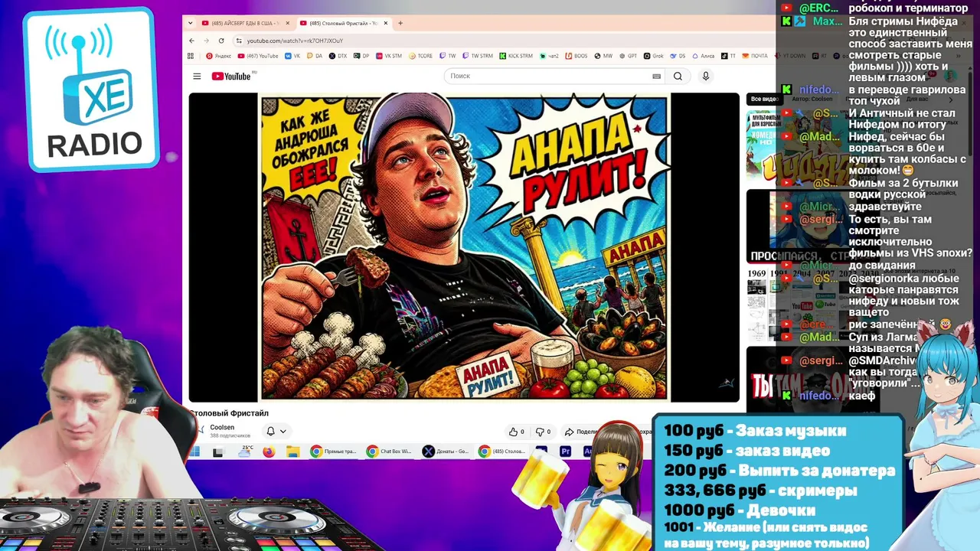Close the АЙСБЕРГ ЕДЫ В США tab
Viewport: 980px width, 551px height.
point(288,23)
